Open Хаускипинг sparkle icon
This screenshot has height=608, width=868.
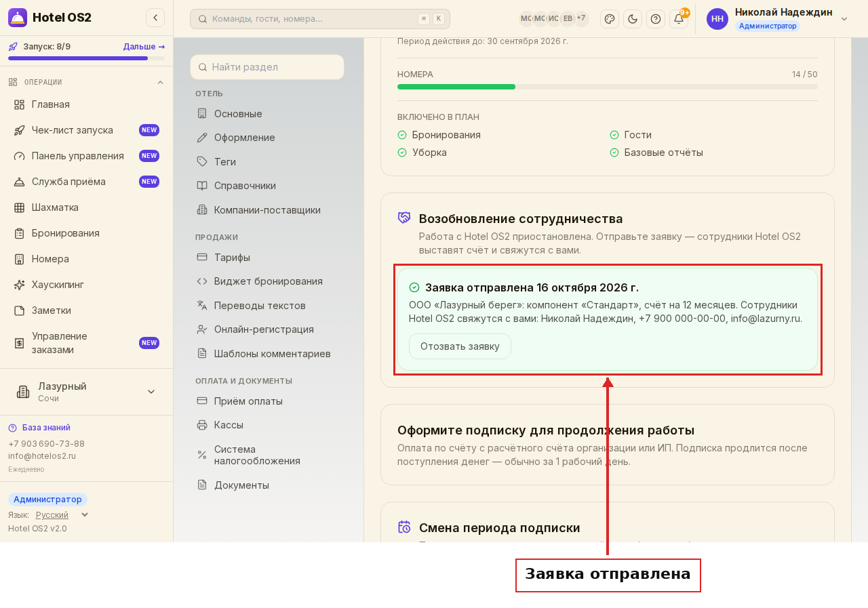(x=19, y=285)
